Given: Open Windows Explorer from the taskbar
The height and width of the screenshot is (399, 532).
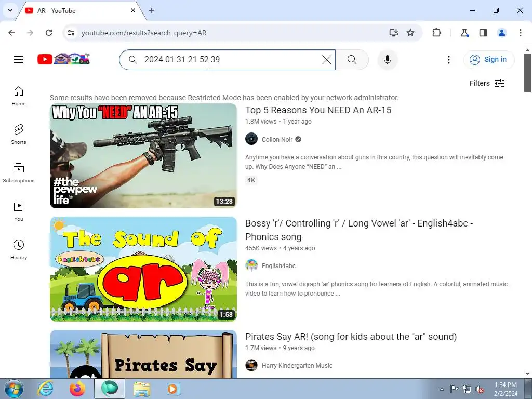Looking at the screenshot, I should click(142, 389).
